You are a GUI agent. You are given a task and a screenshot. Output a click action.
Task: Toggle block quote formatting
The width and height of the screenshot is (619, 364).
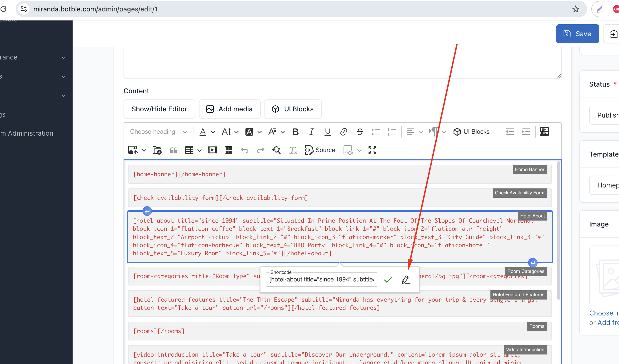point(173,150)
